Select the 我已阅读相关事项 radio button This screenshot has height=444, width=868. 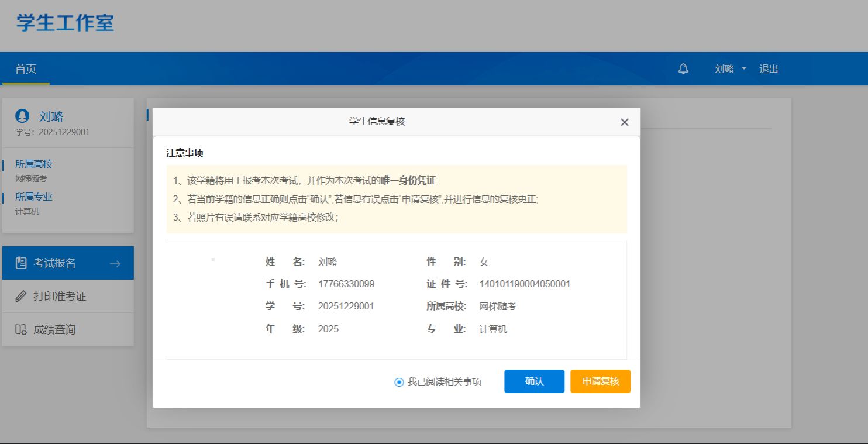[x=399, y=382]
